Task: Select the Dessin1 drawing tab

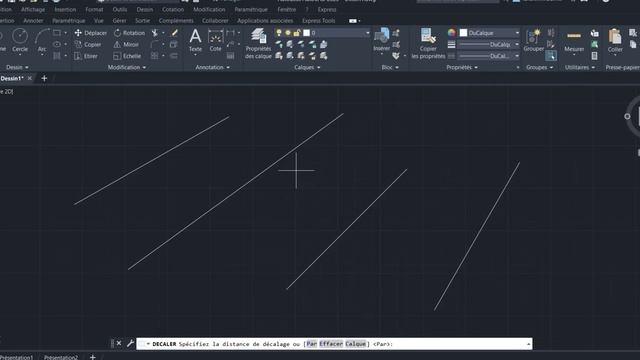Action: coord(12,78)
